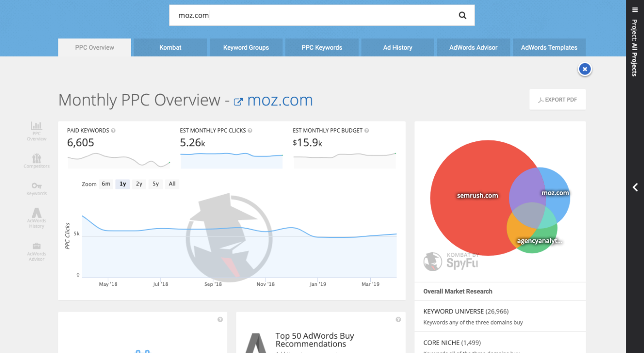Set chart zoom to 1y
The image size is (644, 353).
[x=123, y=184]
